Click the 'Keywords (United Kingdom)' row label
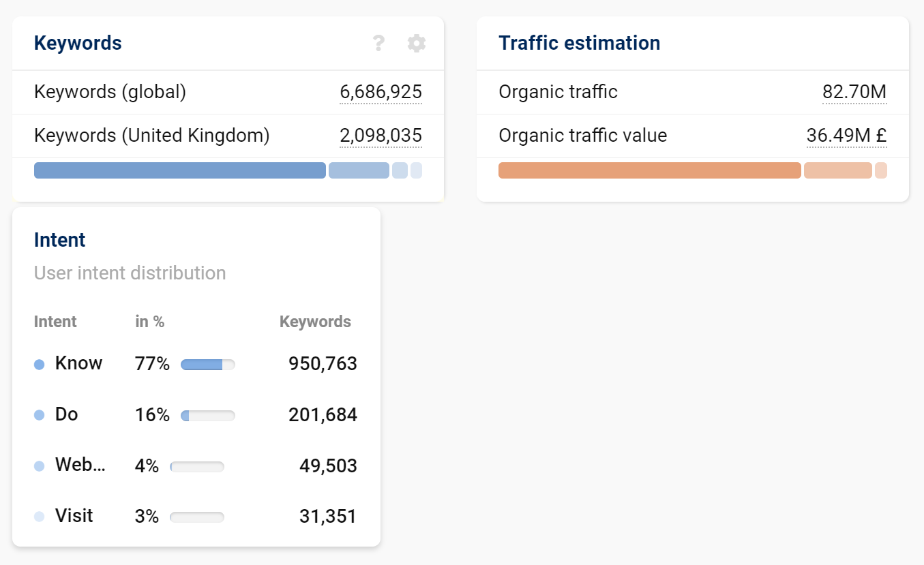 [x=152, y=136]
